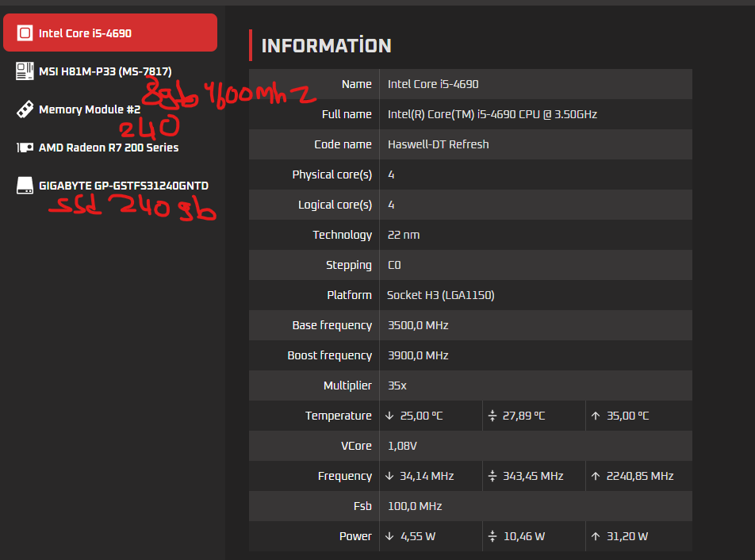Click average frequency 343,45 MHz
755x560 pixels.
533,476
